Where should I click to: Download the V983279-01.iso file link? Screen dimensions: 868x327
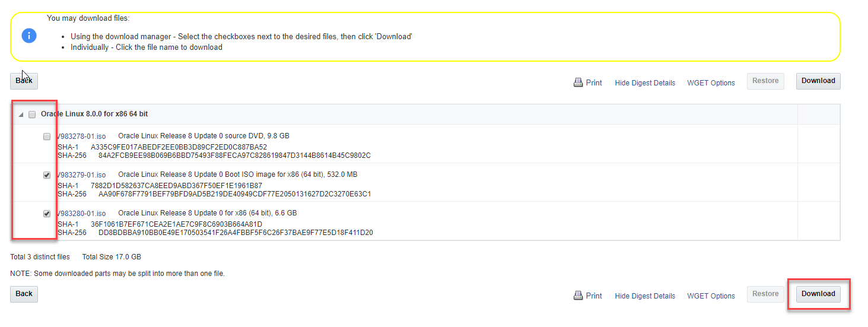[81, 175]
